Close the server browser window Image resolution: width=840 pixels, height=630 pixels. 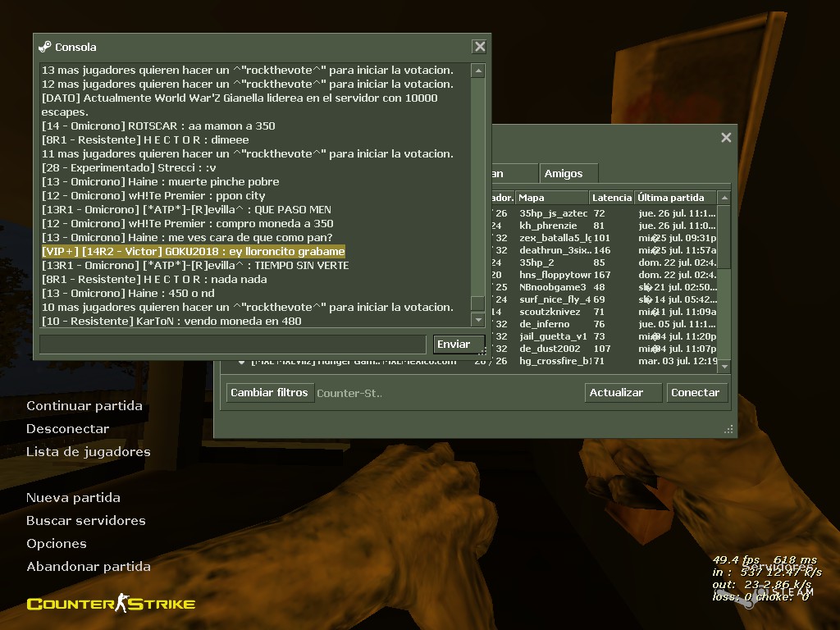click(x=726, y=138)
